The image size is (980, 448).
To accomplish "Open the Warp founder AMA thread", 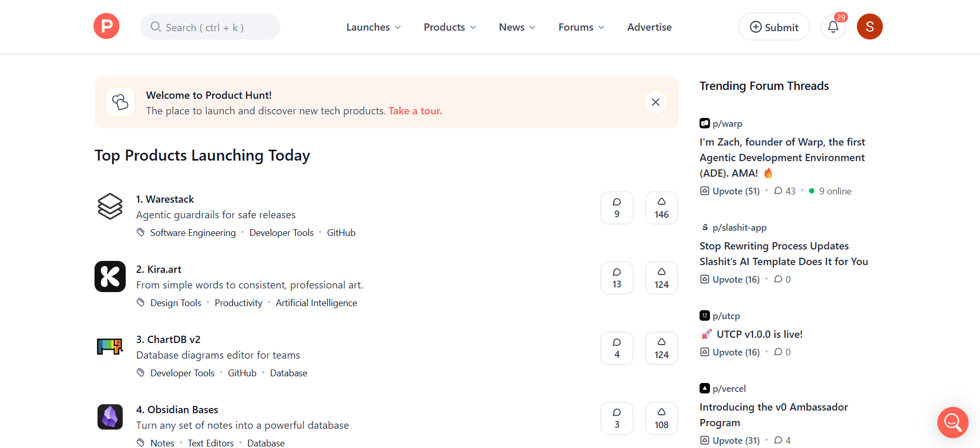I will click(x=782, y=157).
